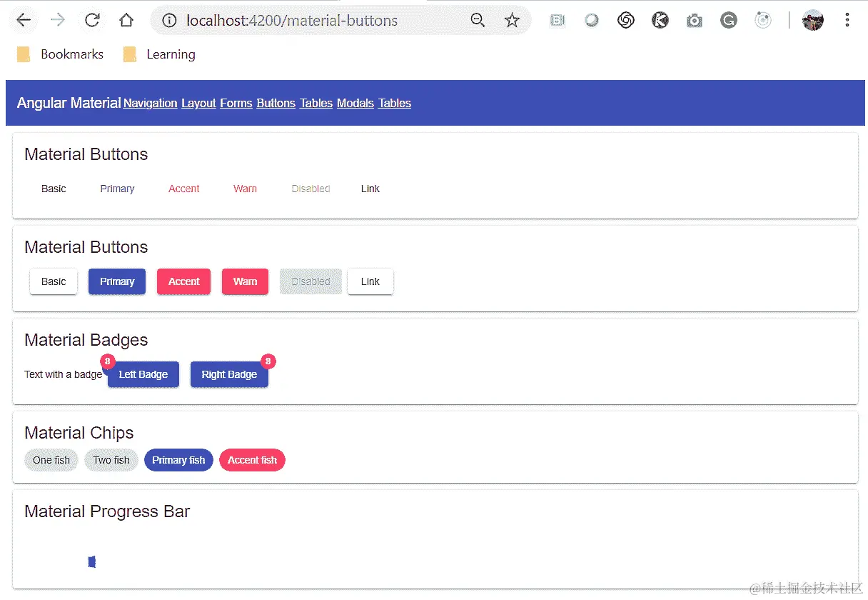Image resolution: width=868 pixels, height=600 pixels.
Task: View site information icon in address bar
Action: (169, 21)
